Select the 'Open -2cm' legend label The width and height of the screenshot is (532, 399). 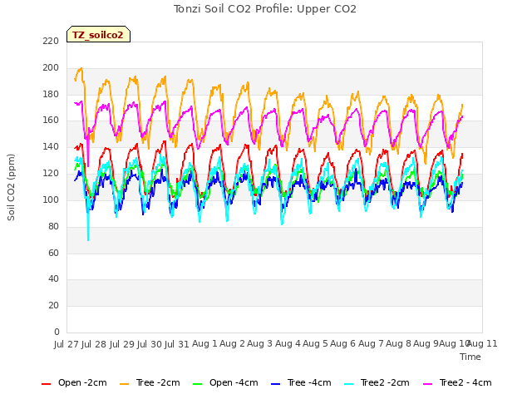pos(82,382)
